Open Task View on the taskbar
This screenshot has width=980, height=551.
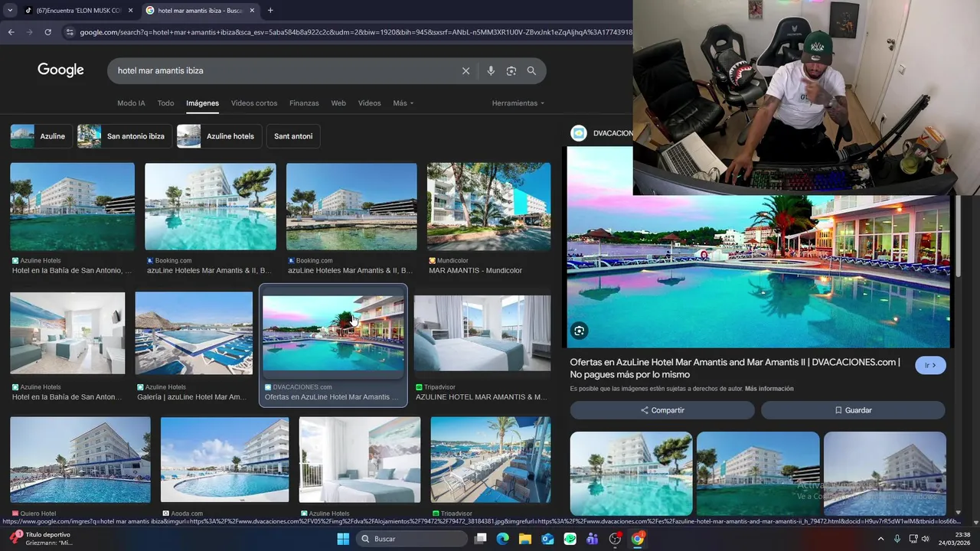click(x=480, y=539)
